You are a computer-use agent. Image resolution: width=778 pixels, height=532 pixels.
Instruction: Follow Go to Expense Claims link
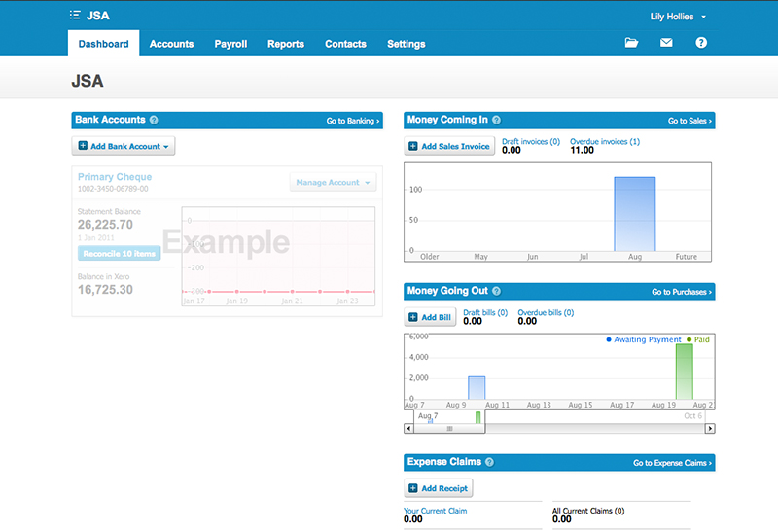click(672, 463)
